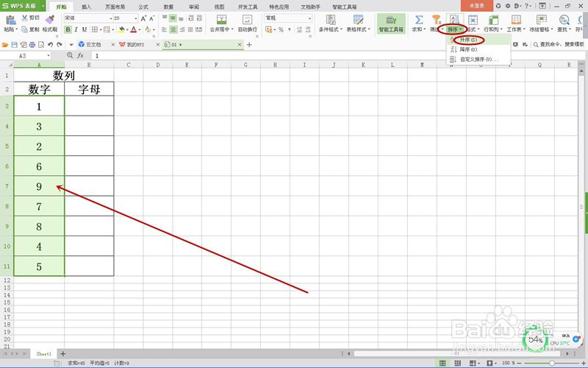Click the Worksheet (工作表) icon

pos(516,20)
